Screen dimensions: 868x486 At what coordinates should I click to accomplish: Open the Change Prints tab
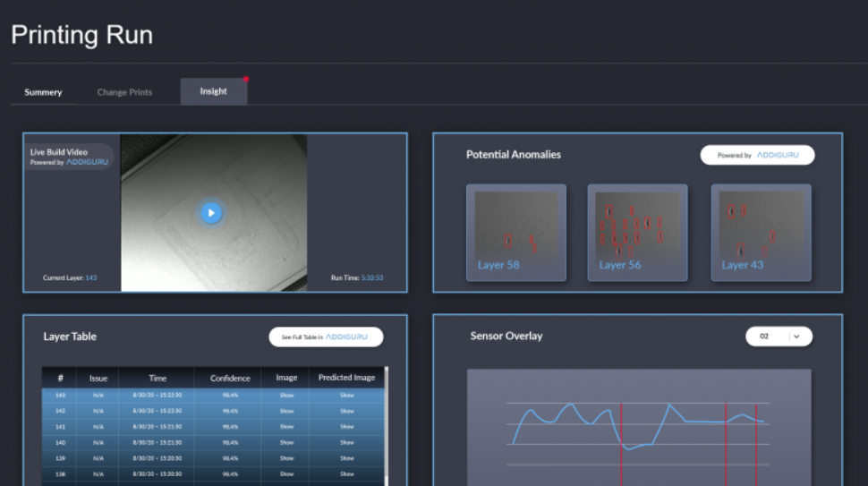click(x=124, y=92)
